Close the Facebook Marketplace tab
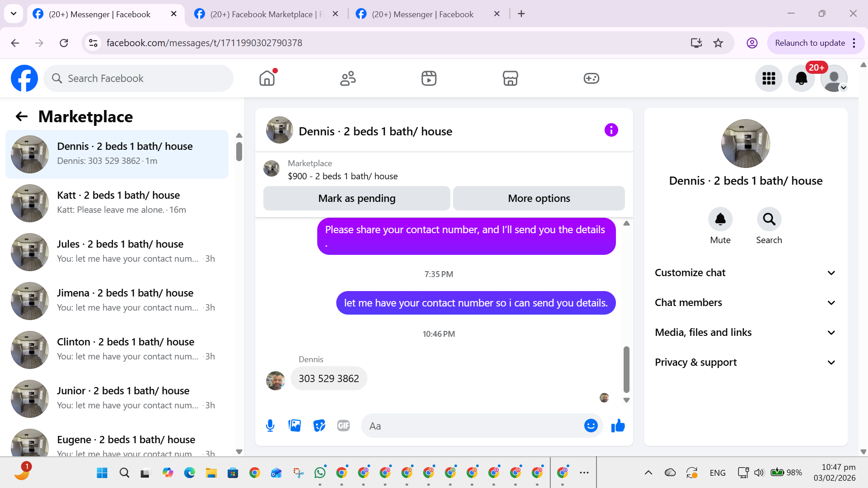Screen dimensions: 868x488 pos(335,14)
